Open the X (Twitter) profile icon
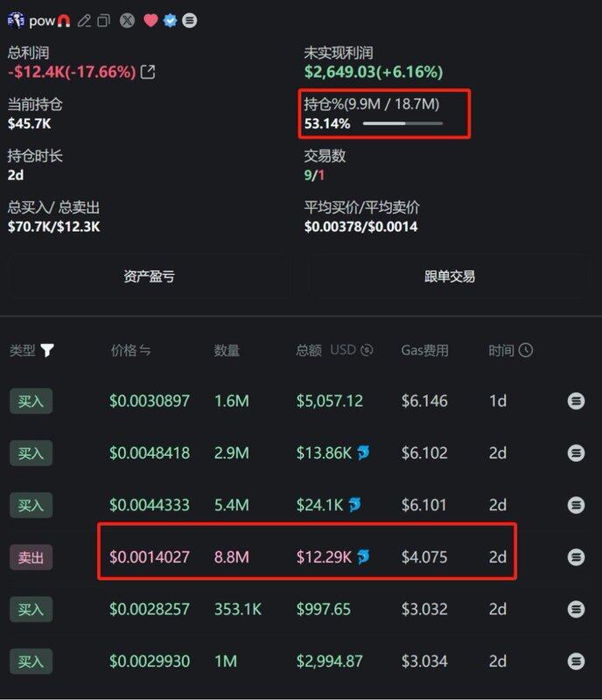Image resolution: width=602 pixels, height=700 pixels. point(127,20)
